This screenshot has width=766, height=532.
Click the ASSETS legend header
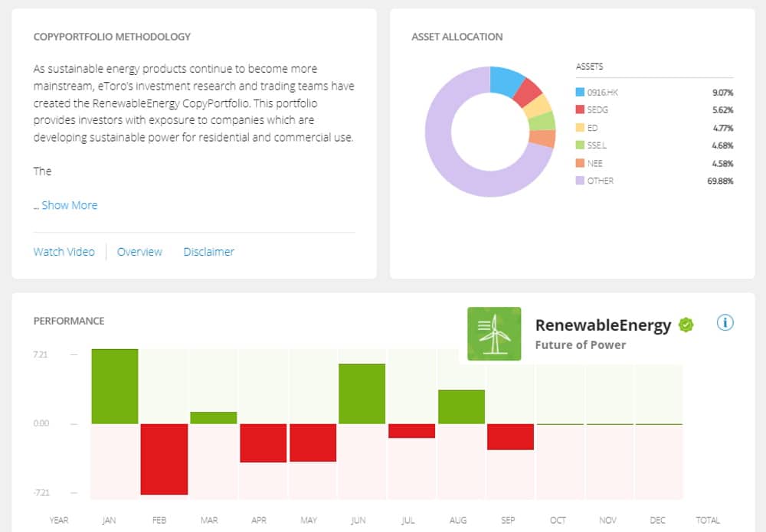pyautogui.click(x=589, y=67)
